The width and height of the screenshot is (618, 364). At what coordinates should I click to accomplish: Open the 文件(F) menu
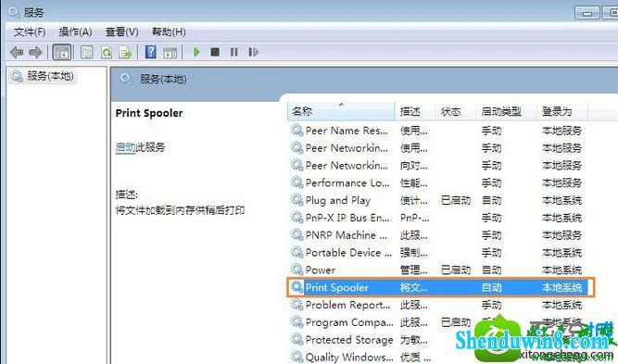tap(30, 31)
